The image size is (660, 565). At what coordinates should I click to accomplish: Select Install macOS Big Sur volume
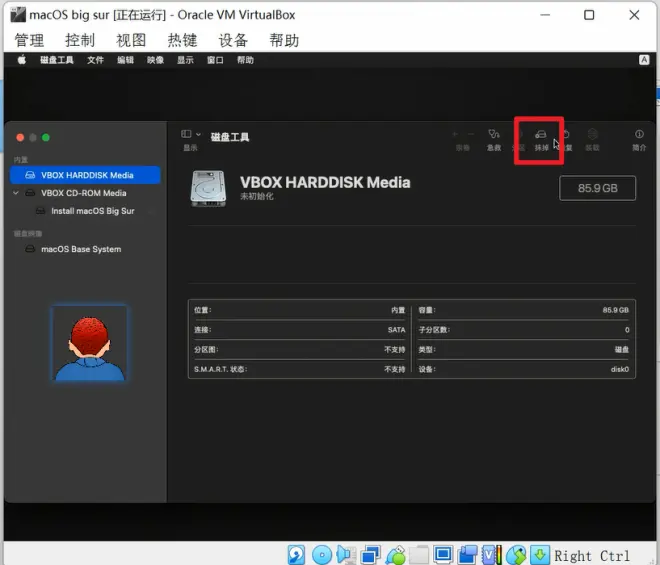click(93, 211)
